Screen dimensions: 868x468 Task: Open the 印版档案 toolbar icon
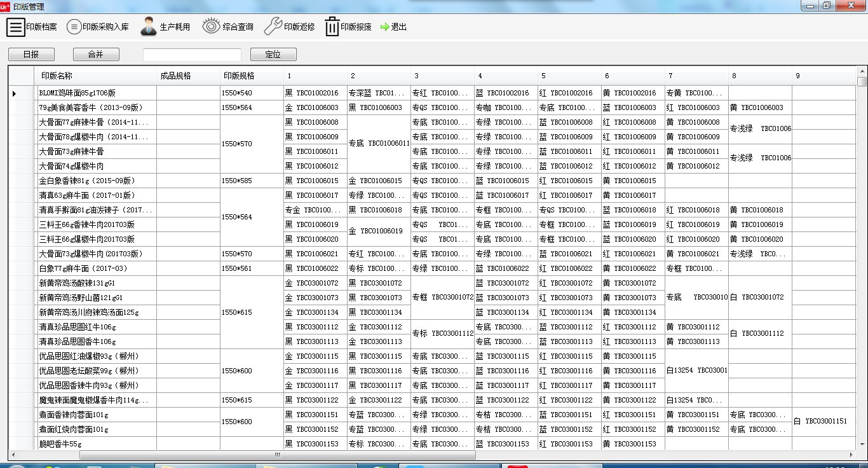(x=16, y=27)
